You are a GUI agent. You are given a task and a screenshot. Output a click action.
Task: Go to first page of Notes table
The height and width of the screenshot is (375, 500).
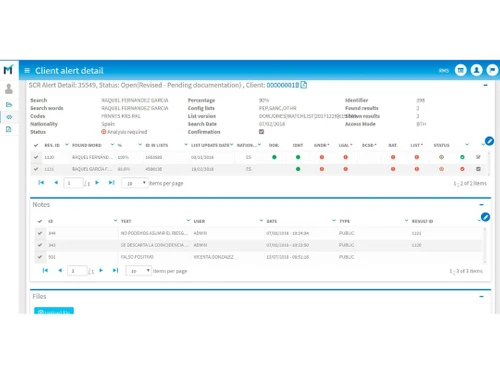(45, 270)
